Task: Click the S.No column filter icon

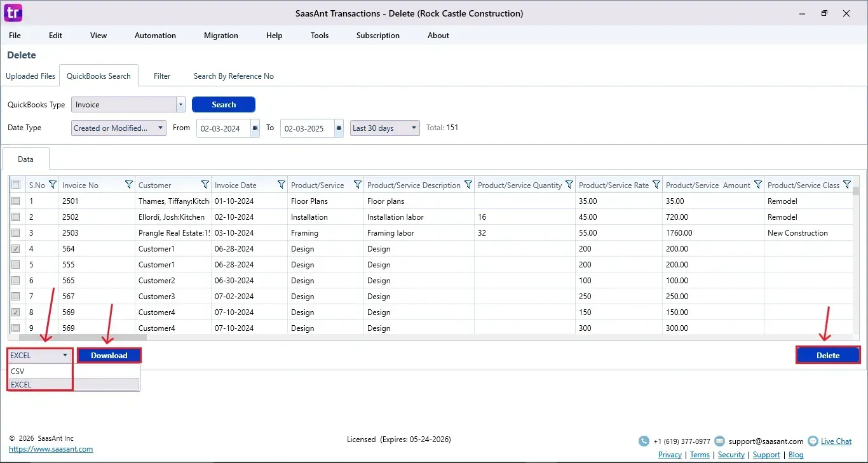Action: click(52, 185)
